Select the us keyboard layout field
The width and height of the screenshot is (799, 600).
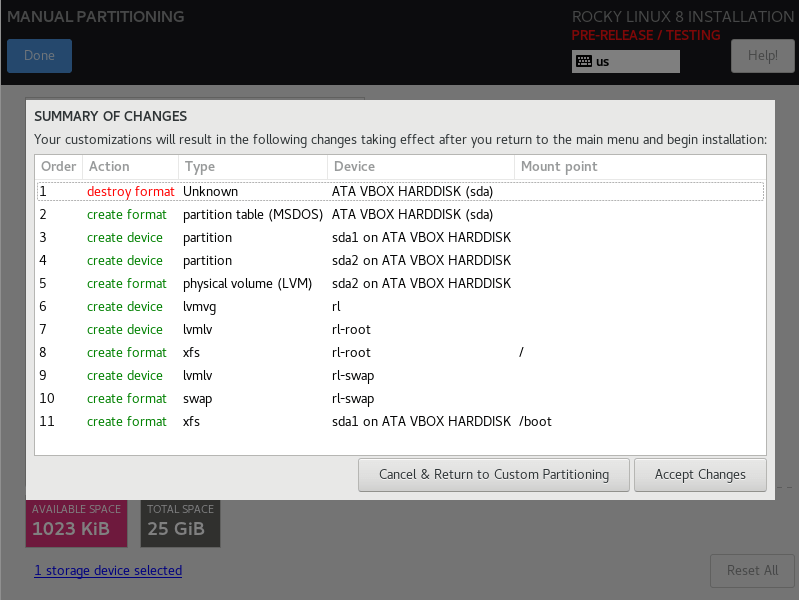tap(626, 61)
